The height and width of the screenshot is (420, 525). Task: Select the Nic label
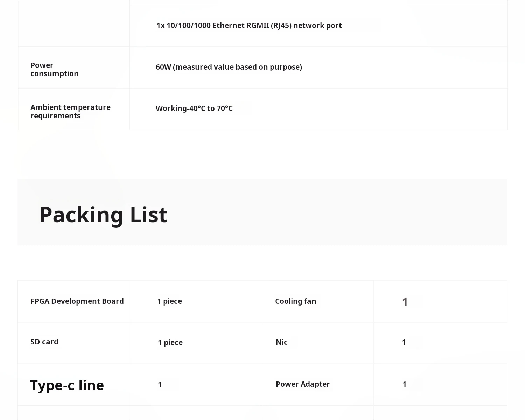click(281, 342)
